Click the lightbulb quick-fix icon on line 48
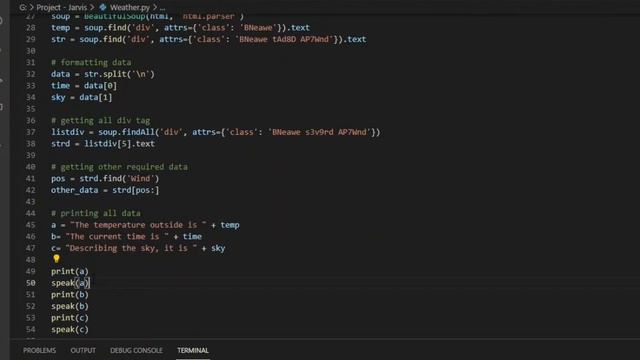The image size is (640, 360). pos(56,258)
